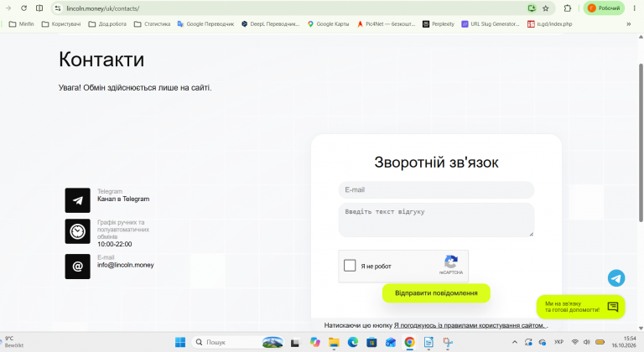Click the "Введіть текст відгуку" textarea

tap(436, 220)
